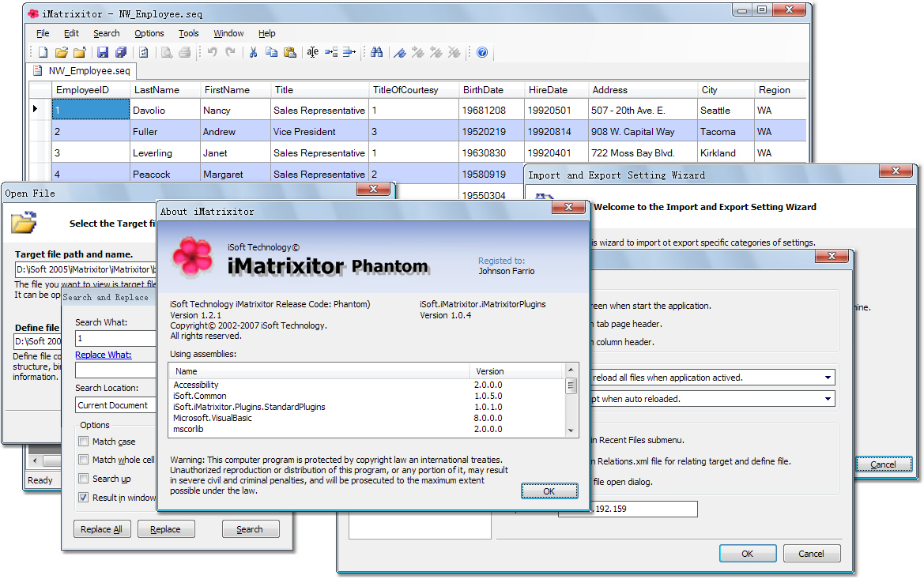This screenshot has height=579, width=924.
Task: Click the 'Replace What:' link
Action: pyautogui.click(x=104, y=355)
